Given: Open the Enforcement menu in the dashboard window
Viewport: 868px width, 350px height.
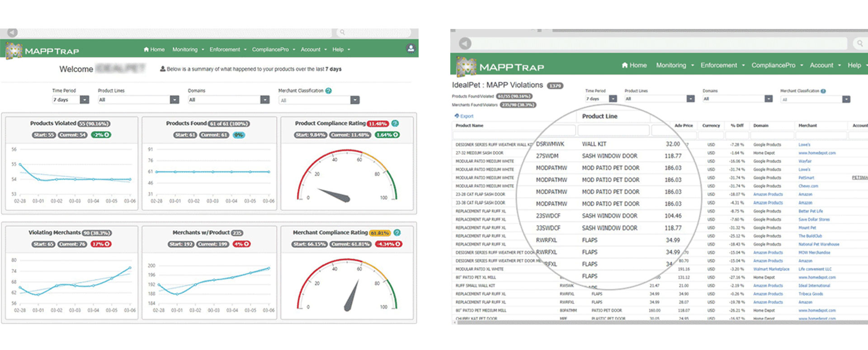Looking at the screenshot, I should coord(228,49).
